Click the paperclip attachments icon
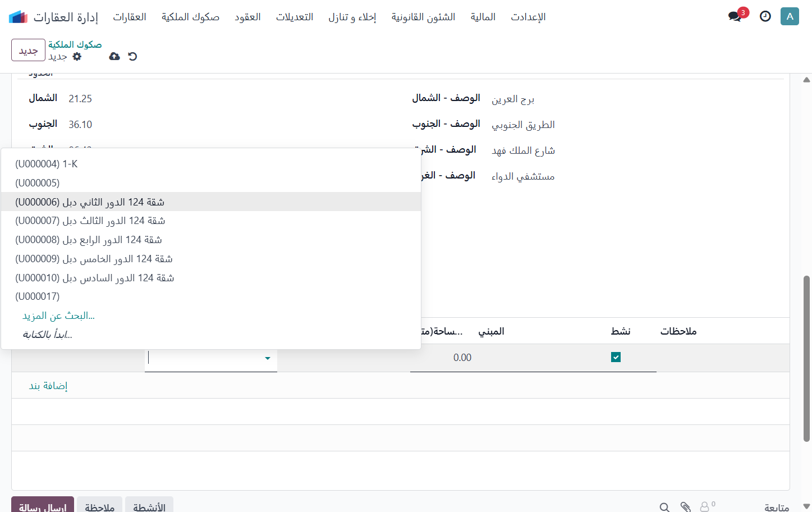The height and width of the screenshot is (512, 812). [x=685, y=507]
